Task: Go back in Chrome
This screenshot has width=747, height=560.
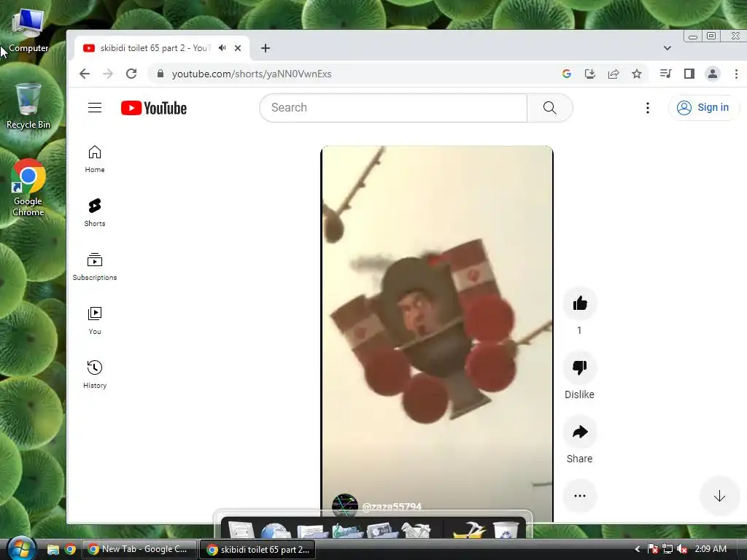Action: click(x=85, y=74)
